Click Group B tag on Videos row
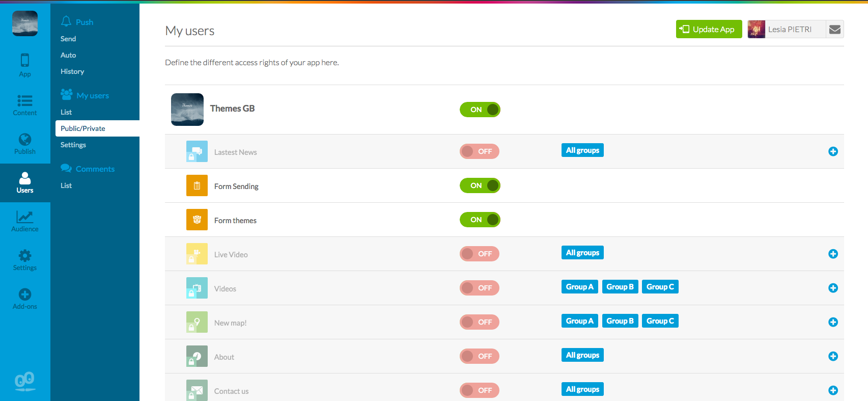Screen dimensions: 868x401 coord(620,287)
